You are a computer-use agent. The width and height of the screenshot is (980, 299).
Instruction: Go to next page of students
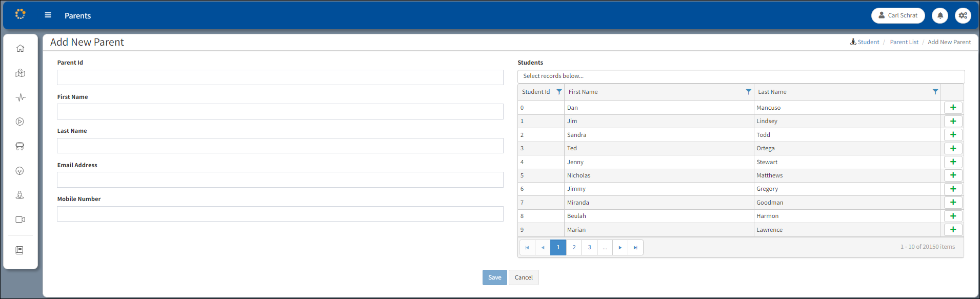[620, 247]
